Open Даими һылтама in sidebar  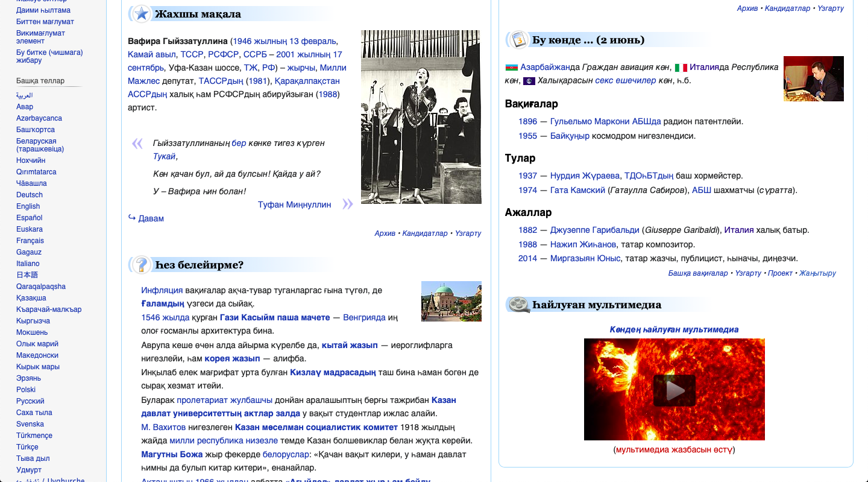click(43, 10)
